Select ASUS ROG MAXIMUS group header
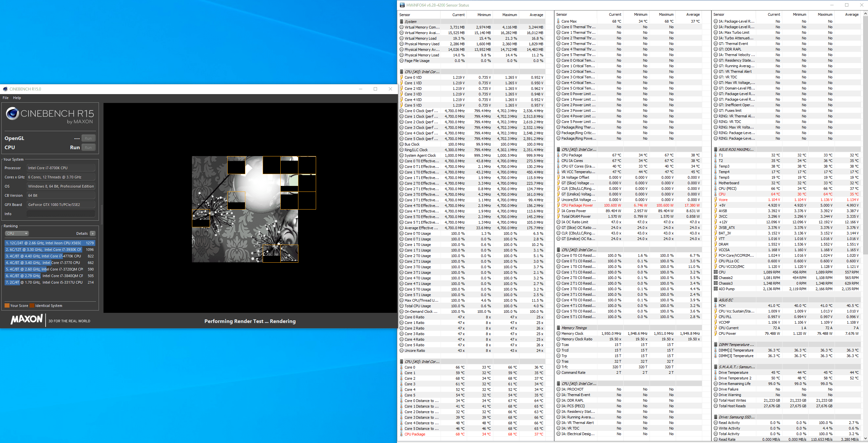 (x=787, y=150)
